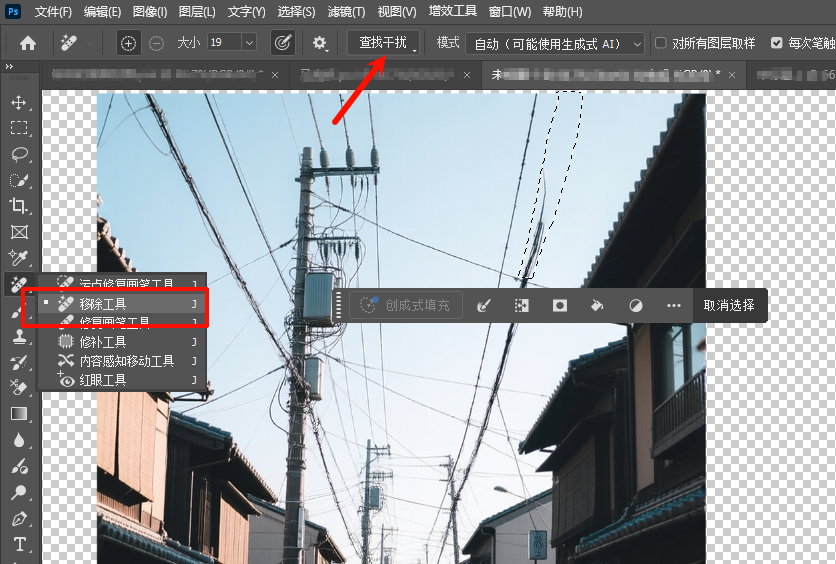
Task: Open the 选择(S) menu
Action: [296, 12]
